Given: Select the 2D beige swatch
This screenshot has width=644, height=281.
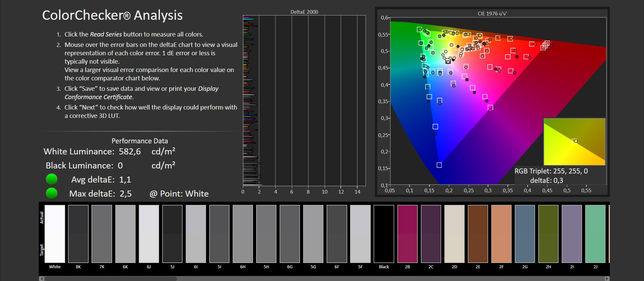Looking at the screenshot, I should 454,234.
